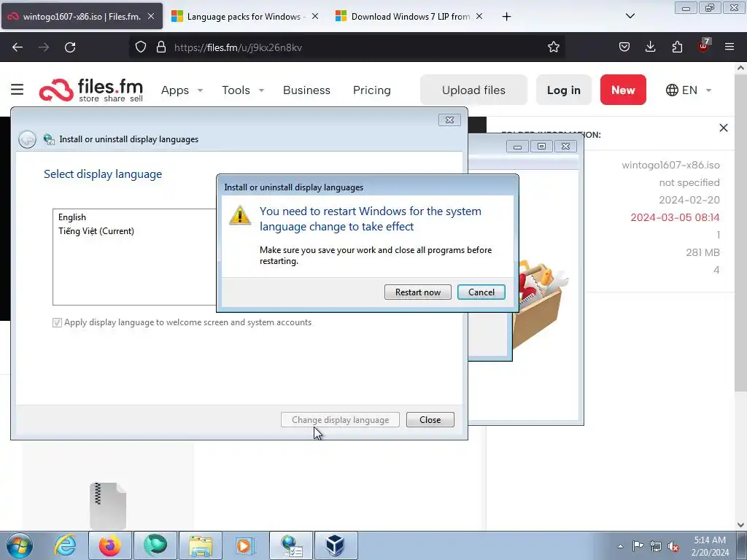Open the network tray icon
The height and width of the screenshot is (560, 747).
pos(656,546)
